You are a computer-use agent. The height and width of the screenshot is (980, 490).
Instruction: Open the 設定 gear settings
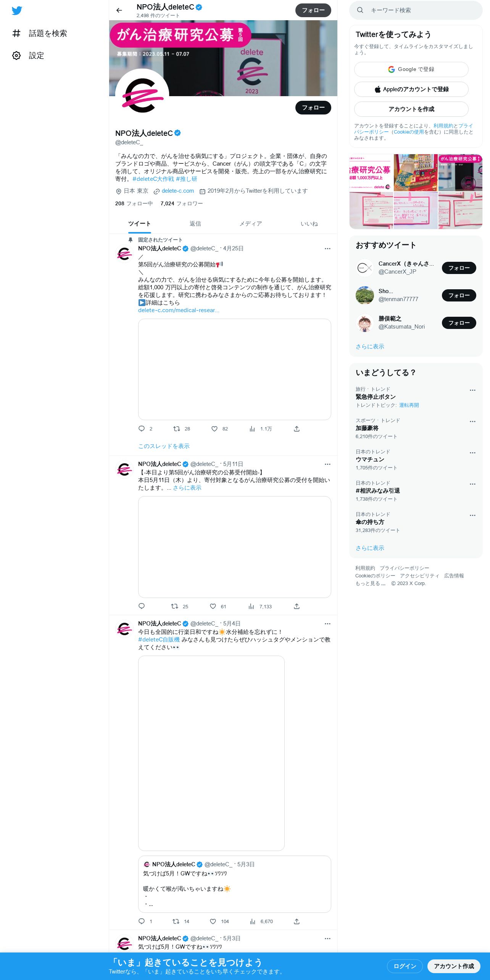(x=28, y=56)
